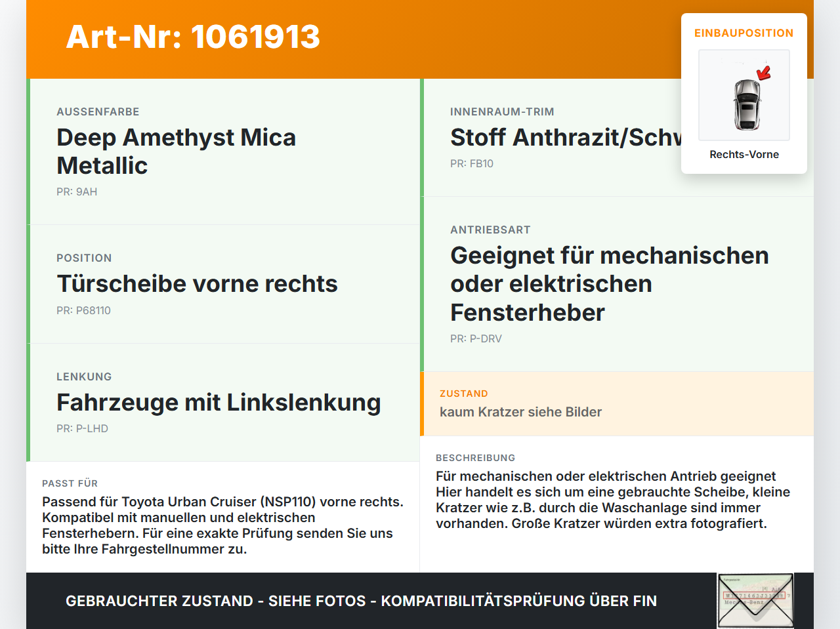
Task: Click the BESCHREIBUNG description paragraph
Action: tap(613, 500)
